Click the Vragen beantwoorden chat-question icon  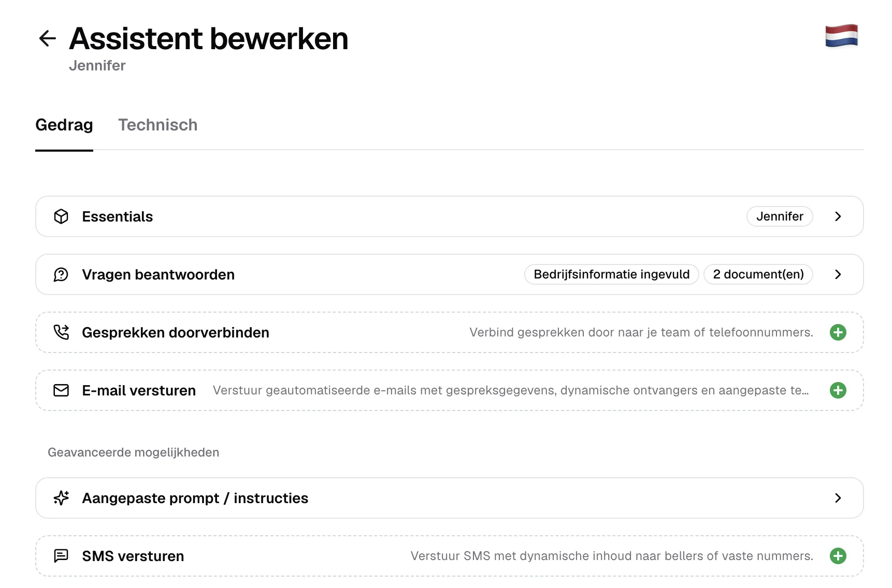(x=61, y=274)
